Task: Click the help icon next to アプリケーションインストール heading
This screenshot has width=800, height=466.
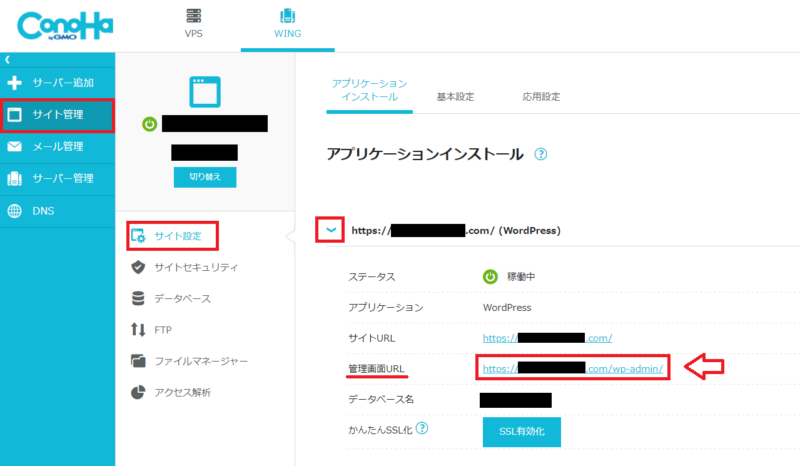Action: [x=541, y=154]
